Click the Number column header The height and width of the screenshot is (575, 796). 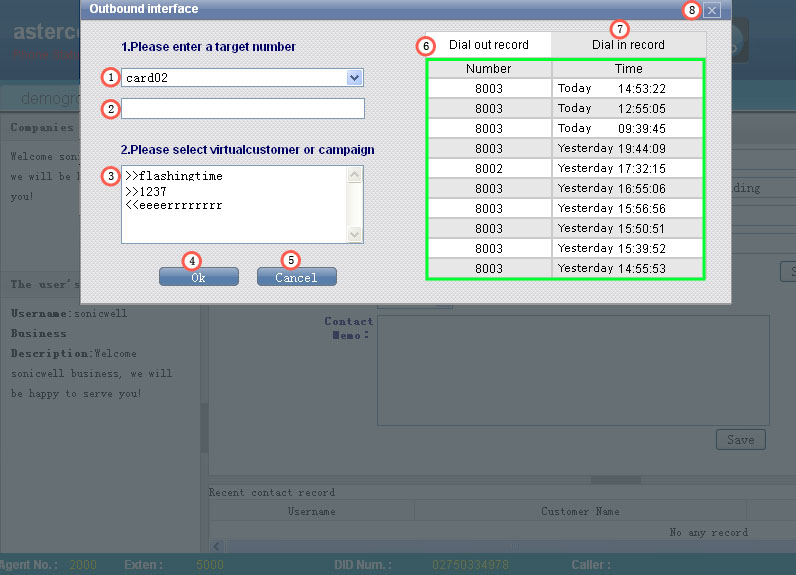(489, 69)
